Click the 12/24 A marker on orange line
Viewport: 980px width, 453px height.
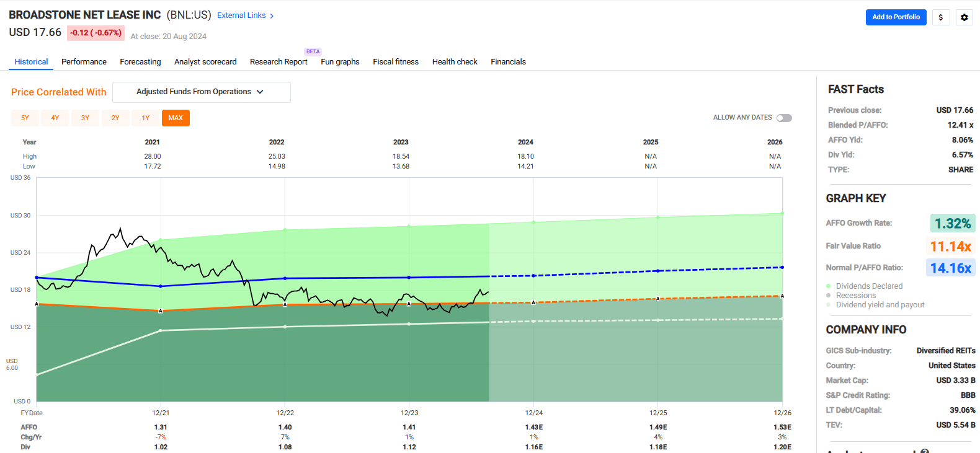[x=533, y=302]
